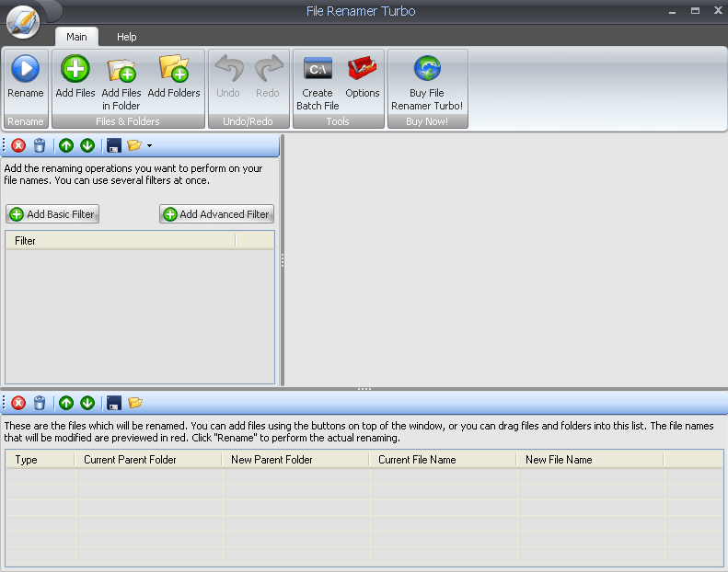Close the File Renamer Turbo window
Screen dimensions: 728x572
718,10
